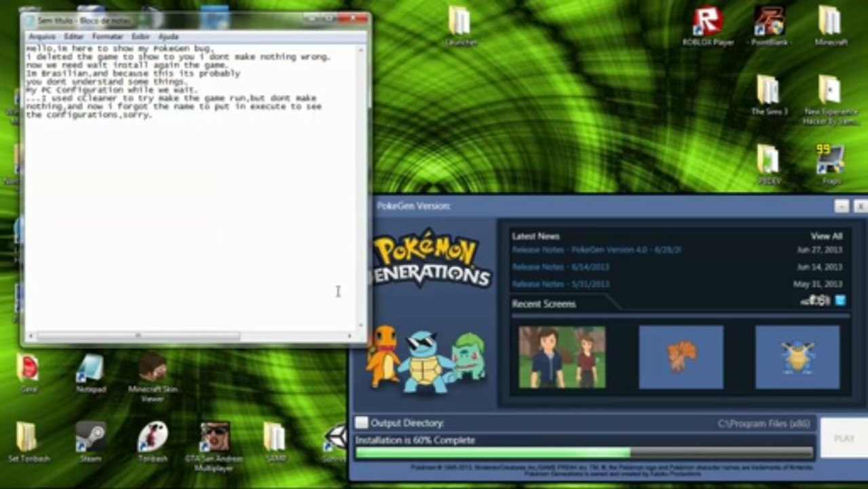The height and width of the screenshot is (489, 868).
Task: Click View All in Latest News
Action: 826,236
